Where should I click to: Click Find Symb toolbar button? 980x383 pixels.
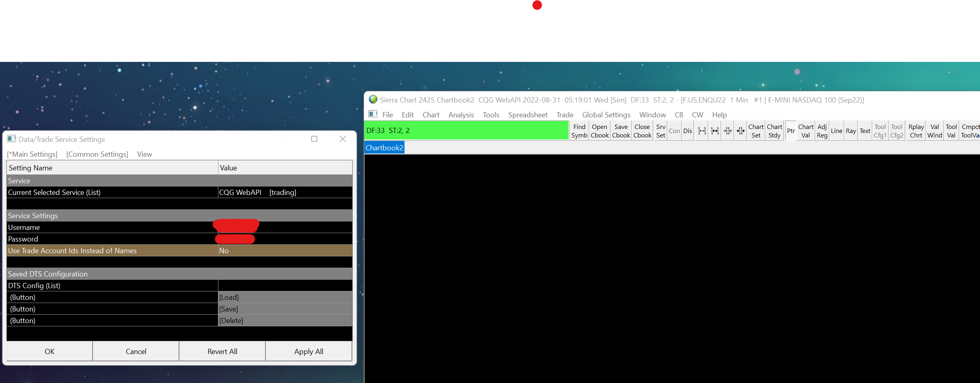(x=579, y=131)
